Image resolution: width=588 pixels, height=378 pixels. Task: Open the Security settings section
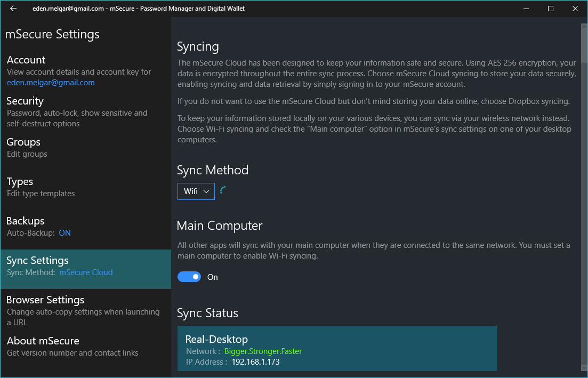(85, 112)
